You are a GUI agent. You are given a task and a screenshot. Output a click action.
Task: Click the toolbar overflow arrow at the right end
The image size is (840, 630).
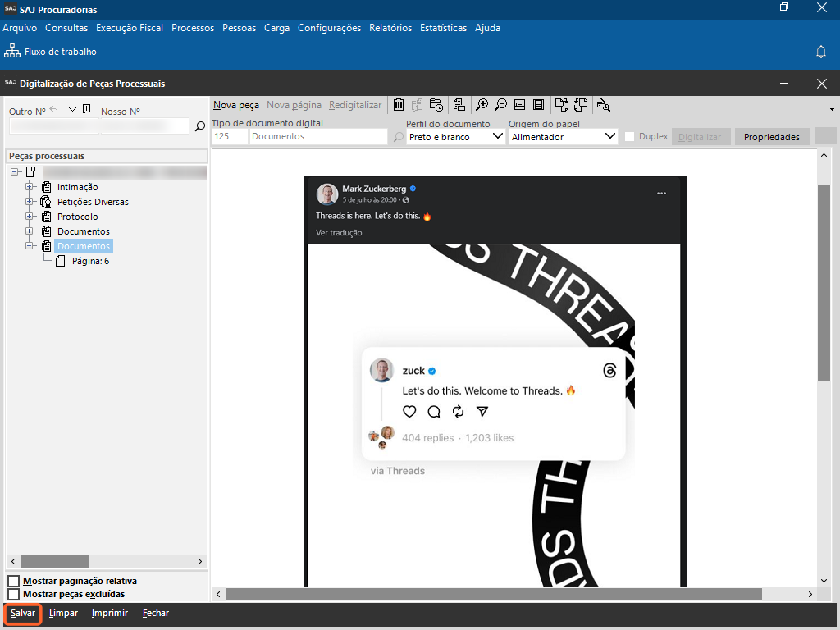[832, 109]
